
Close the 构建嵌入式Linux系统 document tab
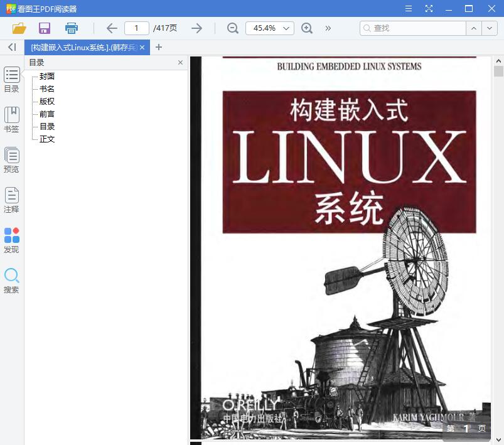point(142,48)
